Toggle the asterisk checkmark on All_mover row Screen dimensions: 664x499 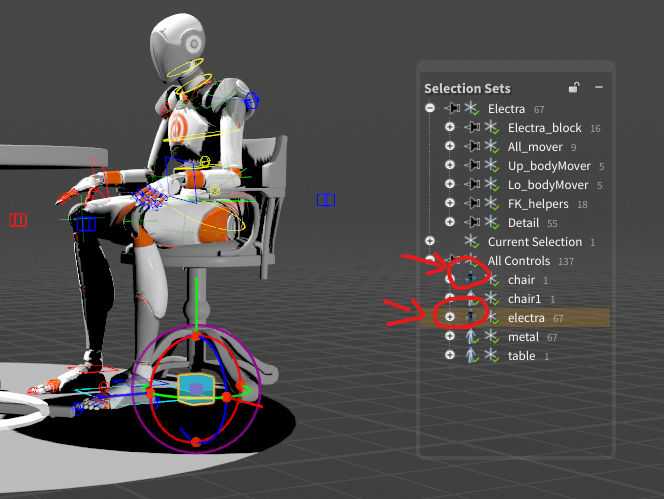492,147
